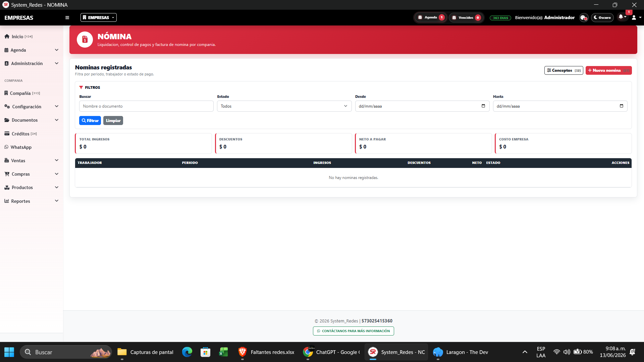Click the blue Filtrar button
Viewport: 644px width, 362px height.
(90, 121)
